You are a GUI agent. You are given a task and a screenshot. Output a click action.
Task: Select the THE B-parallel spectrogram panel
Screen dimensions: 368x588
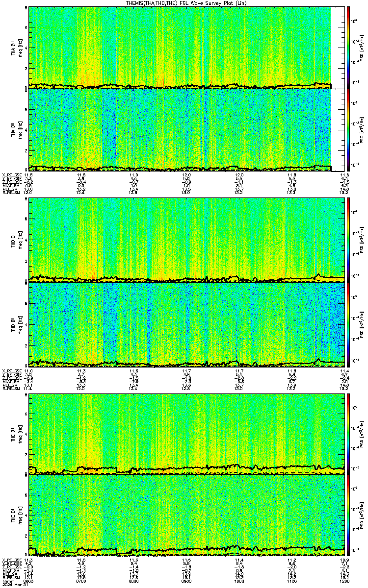pyautogui.click(x=186, y=516)
